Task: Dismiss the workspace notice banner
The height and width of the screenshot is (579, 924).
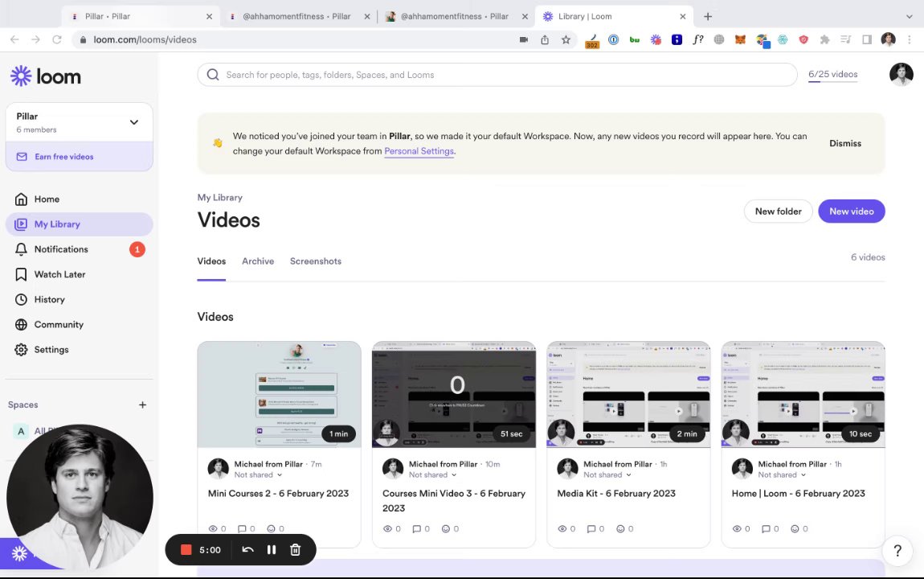Action: click(x=845, y=143)
